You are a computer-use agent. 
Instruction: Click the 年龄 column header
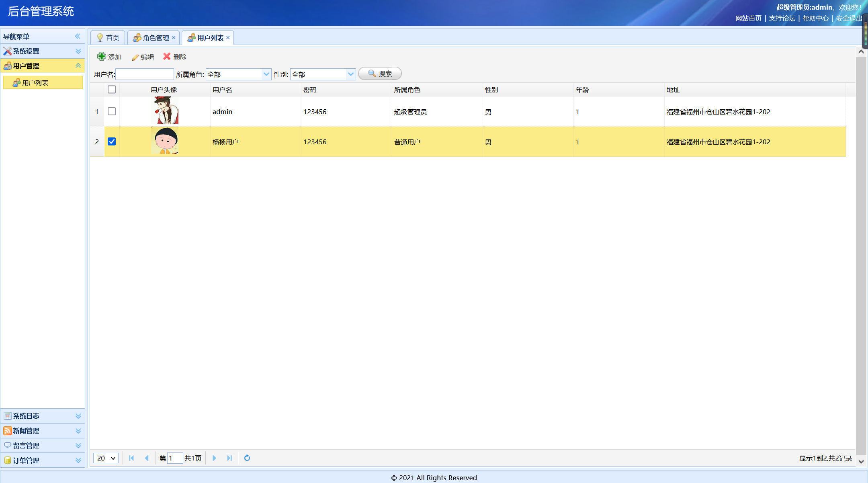click(619, 90)
